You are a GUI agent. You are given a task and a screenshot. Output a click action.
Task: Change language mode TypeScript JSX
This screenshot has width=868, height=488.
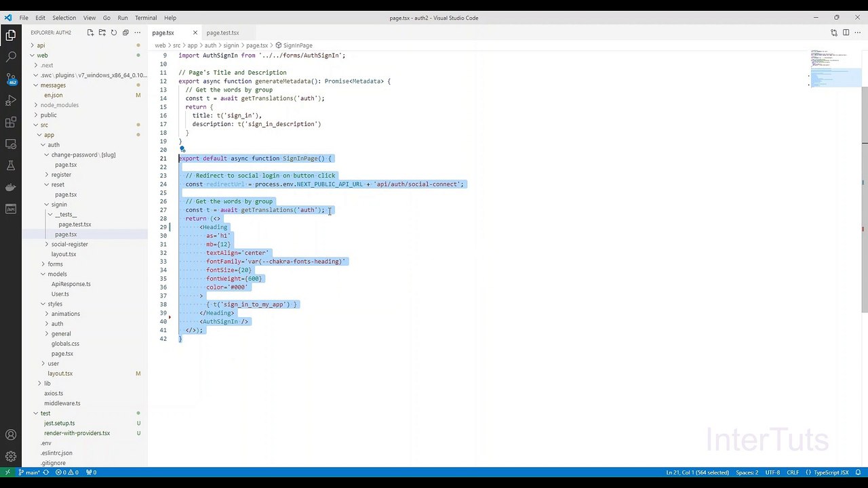tap(831, 472)
